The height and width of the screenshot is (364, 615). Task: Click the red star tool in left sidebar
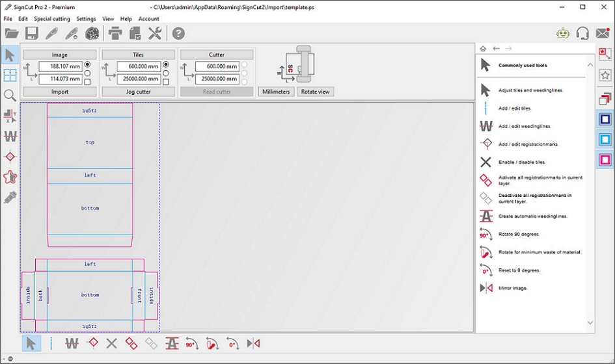10,177
